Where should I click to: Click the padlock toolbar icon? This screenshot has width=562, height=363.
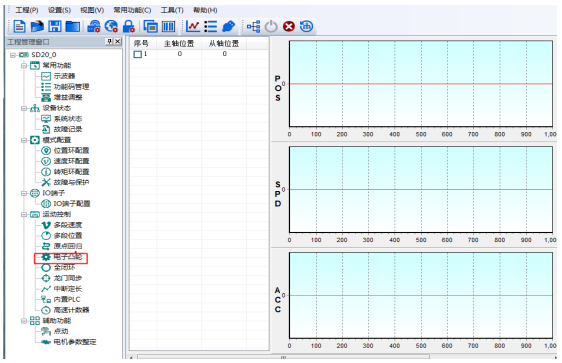pos(128,26)
